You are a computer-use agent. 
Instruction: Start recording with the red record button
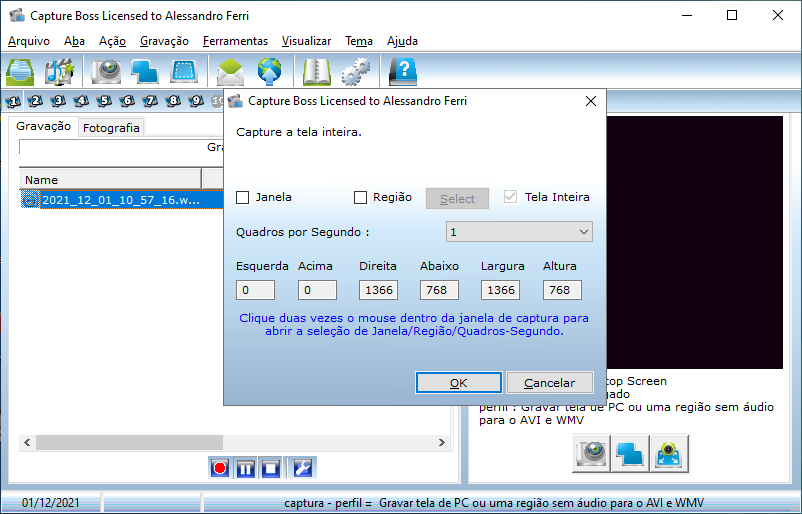click(x=220, y=468)
